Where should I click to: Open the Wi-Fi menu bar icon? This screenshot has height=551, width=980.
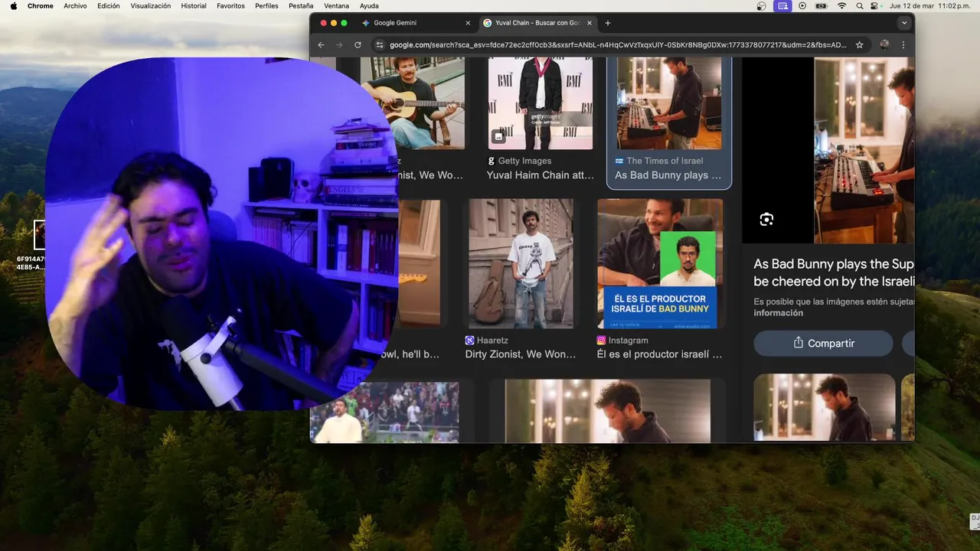(x=842, y=6)
